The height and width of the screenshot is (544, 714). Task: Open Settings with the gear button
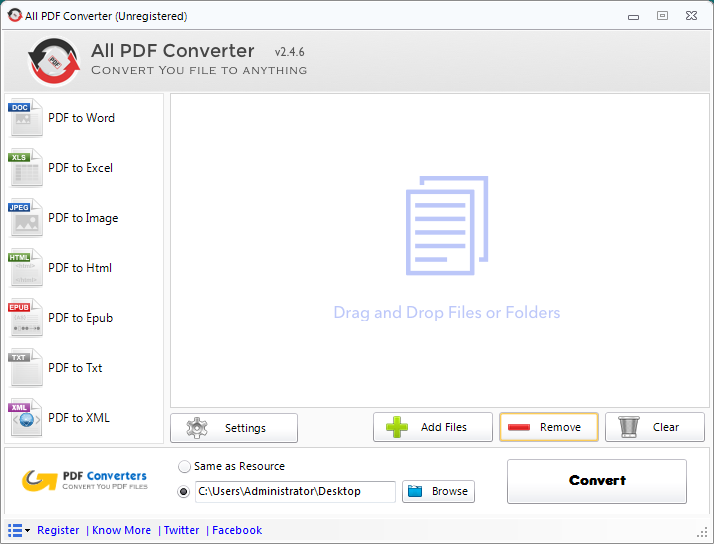click(234, 428)
